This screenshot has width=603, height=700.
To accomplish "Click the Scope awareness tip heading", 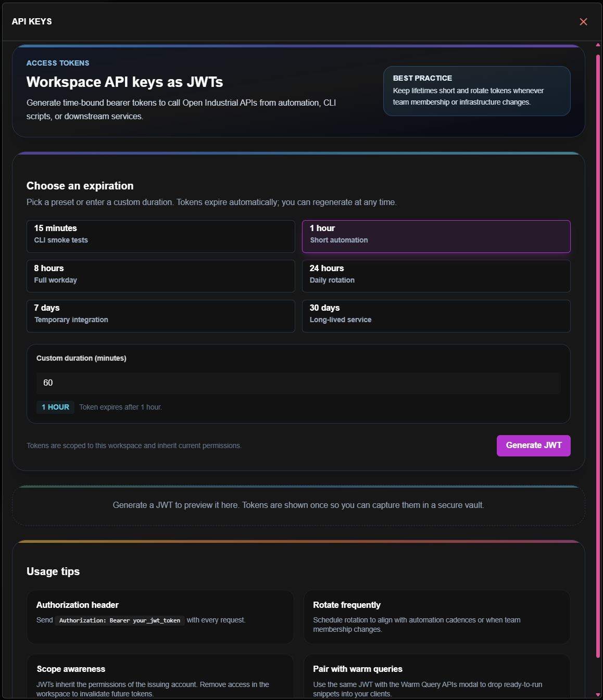I will [71, 669].
